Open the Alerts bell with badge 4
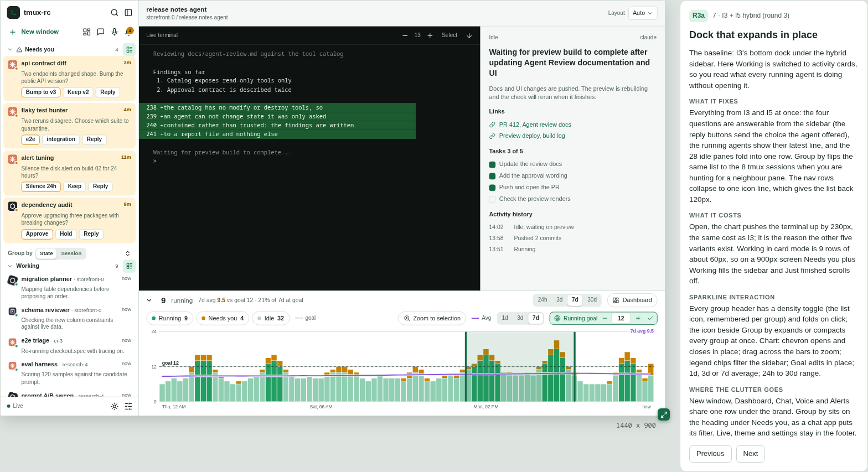868x472 pixels. tap(128, 32)
